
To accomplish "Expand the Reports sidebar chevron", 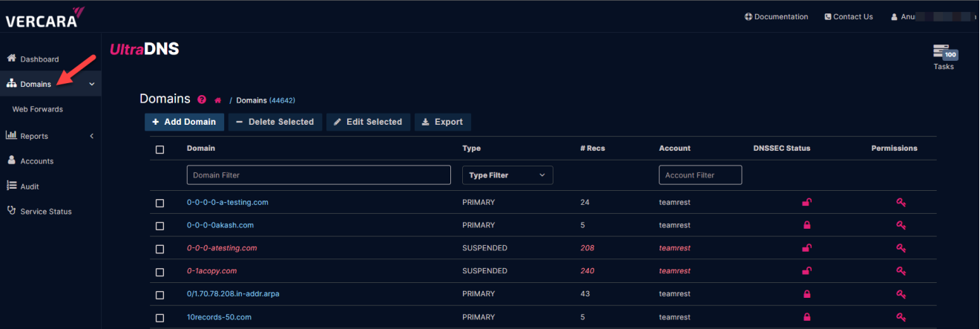I will point(91,136).
